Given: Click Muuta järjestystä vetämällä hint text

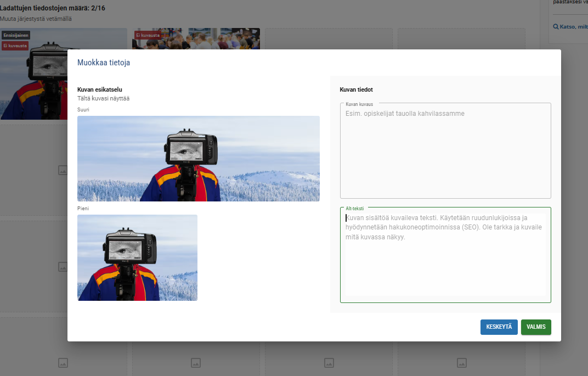Looking at the screenshot, I should click(x=36, y=19).
